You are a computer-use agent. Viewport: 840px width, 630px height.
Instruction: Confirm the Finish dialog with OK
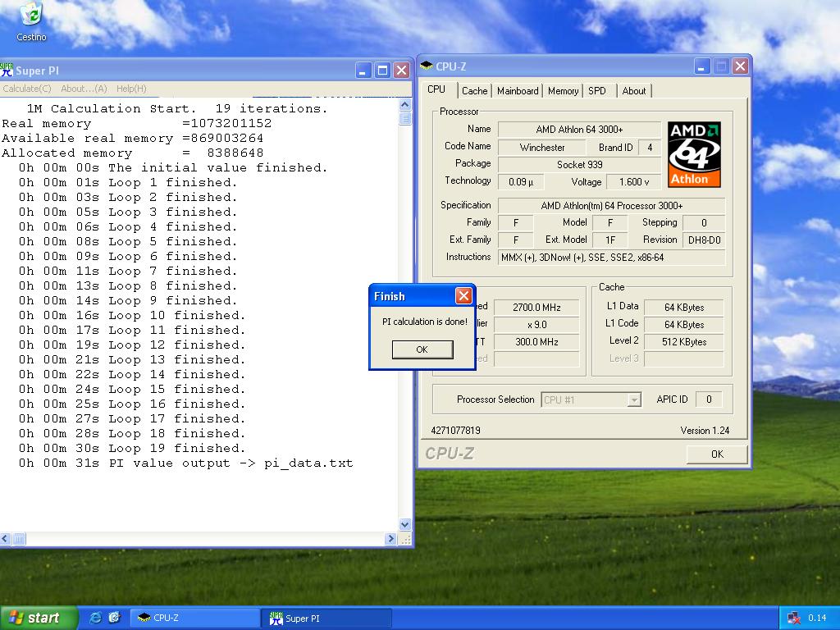422,349
